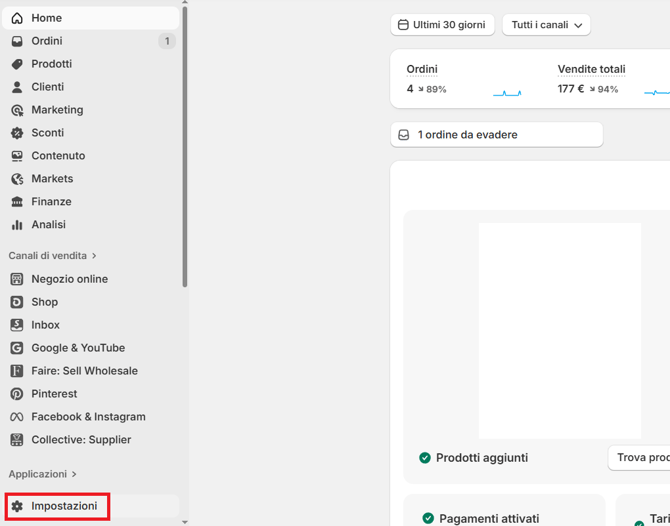This screenshot has width=670, height=526.
Task: Click the Pinterest channel icon
Action: (17, 394)
